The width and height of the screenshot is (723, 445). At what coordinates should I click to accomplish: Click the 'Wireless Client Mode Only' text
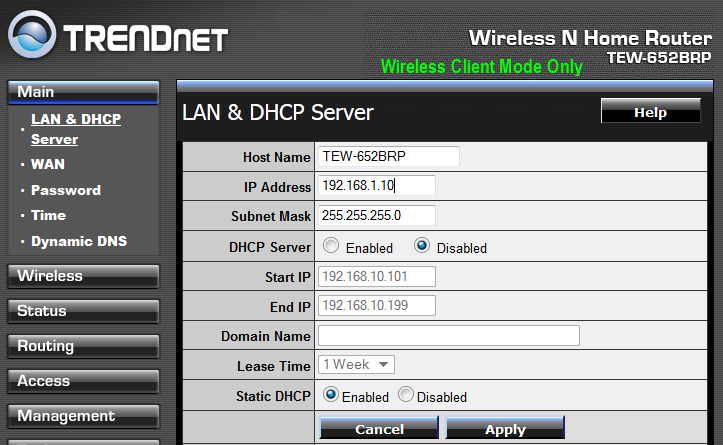click(482, 67)
